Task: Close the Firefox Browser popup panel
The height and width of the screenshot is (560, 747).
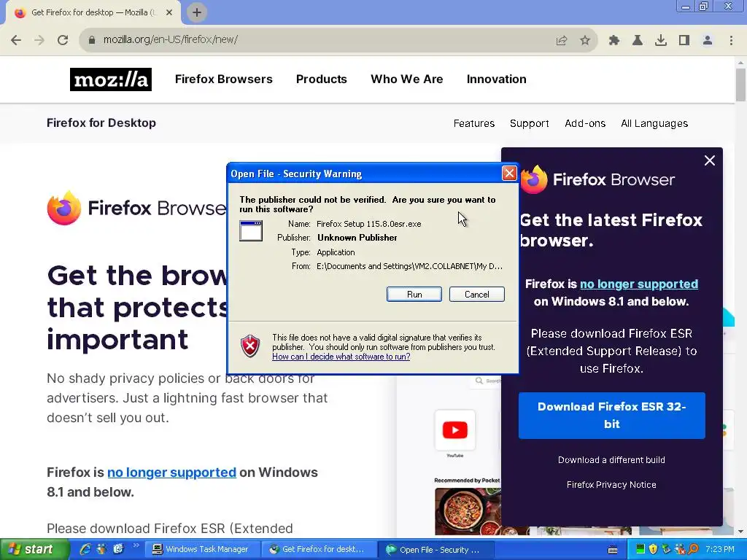Action: [709, 160]
